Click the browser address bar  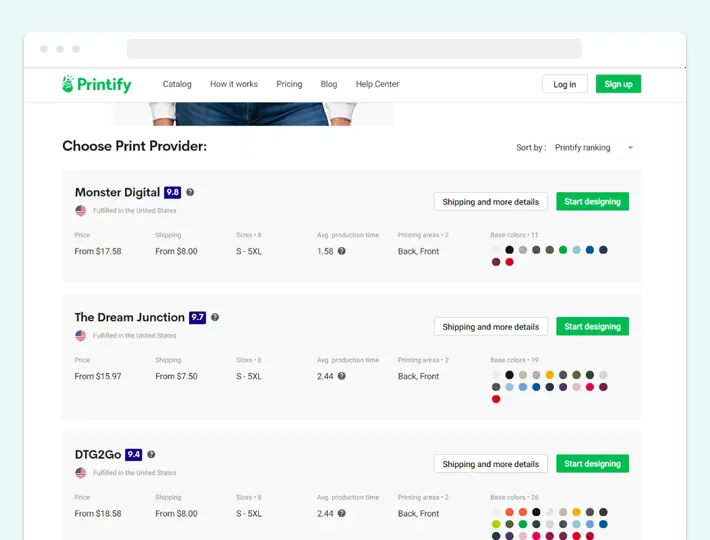tap(354, 49)
